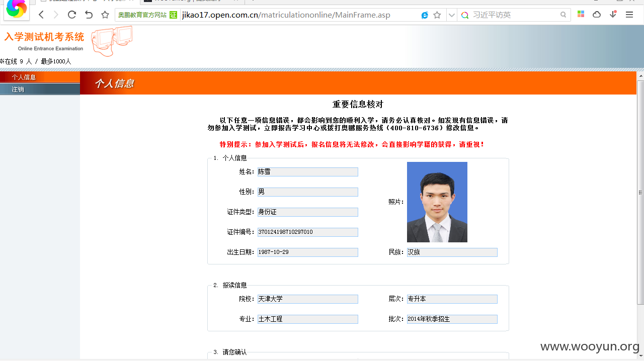The width and height of the screenshot is (644, 361).
Task: Go back to the previous page
Action: (x=41, y=15)
